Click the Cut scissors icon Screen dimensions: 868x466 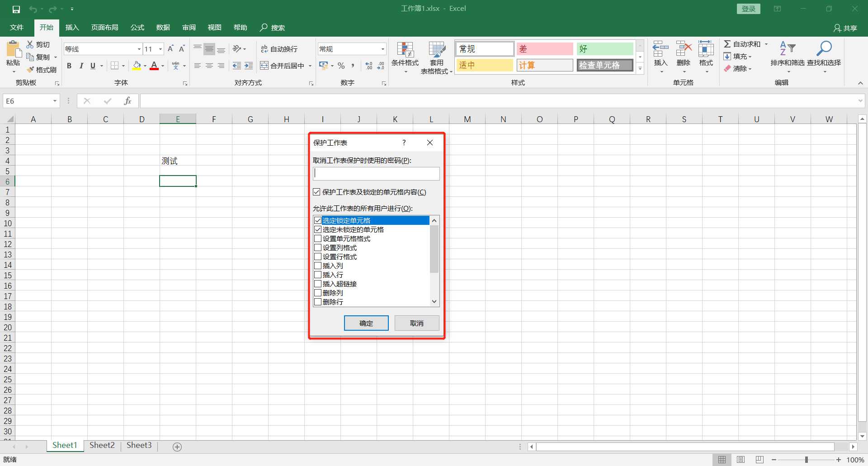(x=30, y=44)
